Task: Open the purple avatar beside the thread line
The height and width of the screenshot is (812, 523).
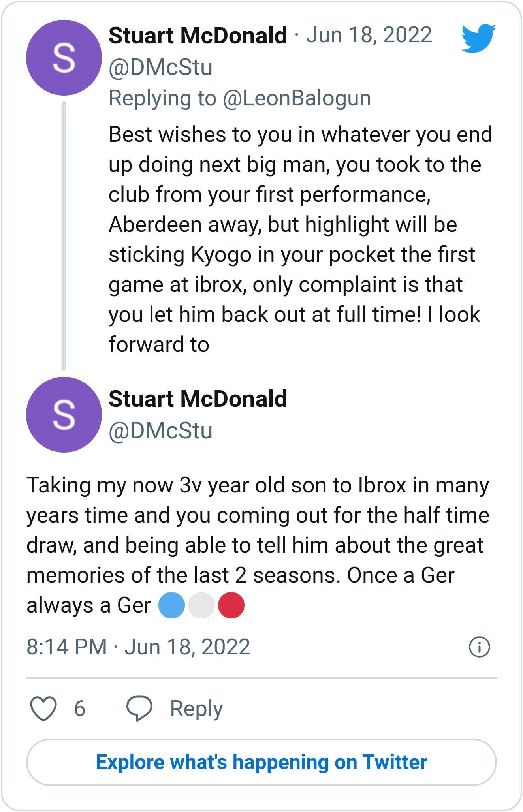Action: 64,58
